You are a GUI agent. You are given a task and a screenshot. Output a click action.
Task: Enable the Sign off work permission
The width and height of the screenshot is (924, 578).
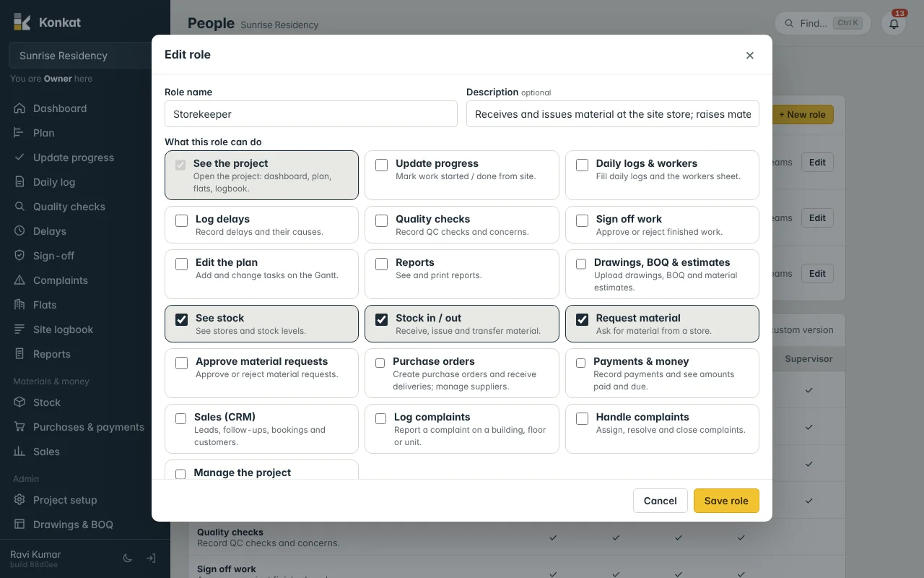click(582, 221)
